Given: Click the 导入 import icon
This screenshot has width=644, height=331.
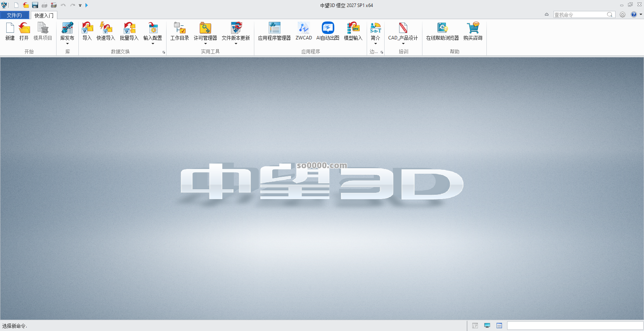Looking at the screenshot, I should click(x=87, y=28).
